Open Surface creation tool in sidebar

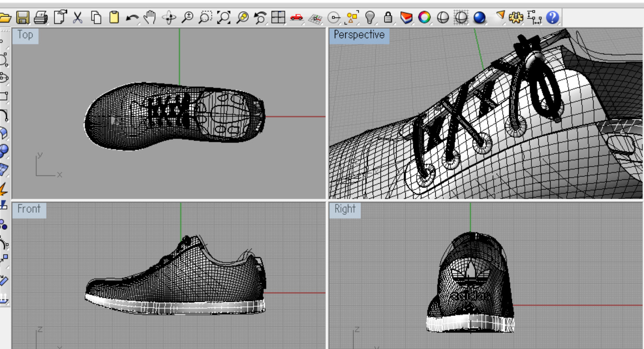pyautogui.click(x=3, y=133)
